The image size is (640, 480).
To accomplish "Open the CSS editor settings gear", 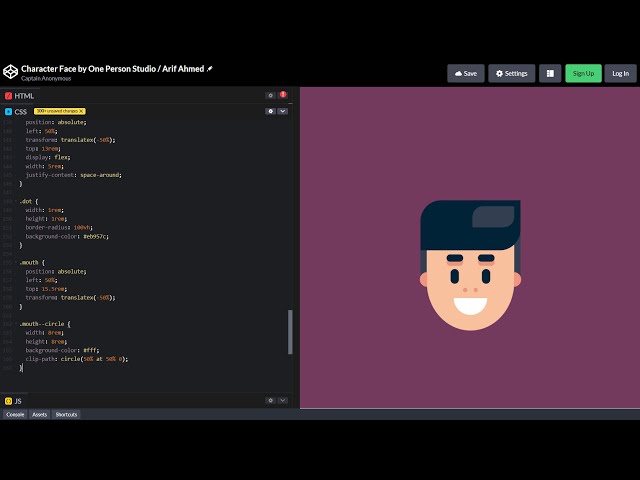I will (270, 111).
